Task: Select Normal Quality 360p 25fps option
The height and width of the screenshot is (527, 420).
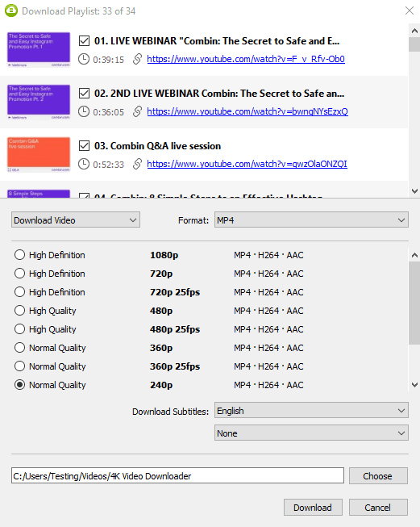Action: pyautogui.click(x=20, y=366)
